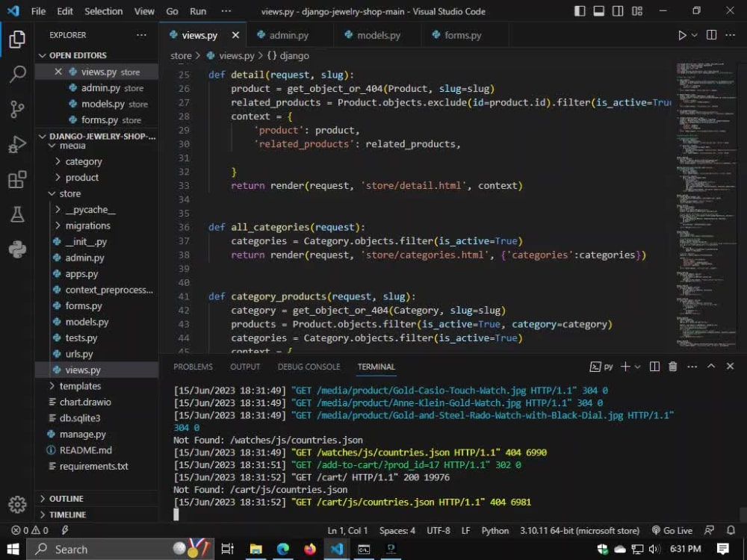Open the Selection menu
The width and height of the screenshot is (747, 560).
[x=103, y=11]
